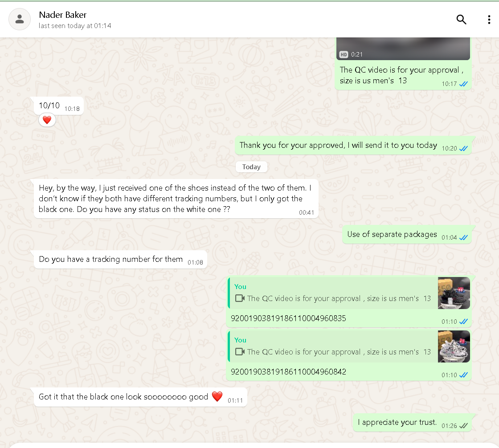Select the 'Do you have a tracking number' message
This screenshot has height=448, width=499.
tap(111, 259)
